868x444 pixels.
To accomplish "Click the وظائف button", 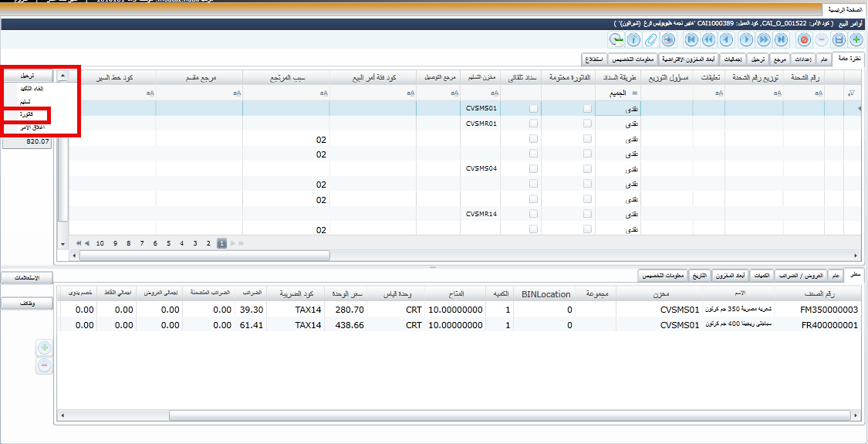I will [28, 304].
